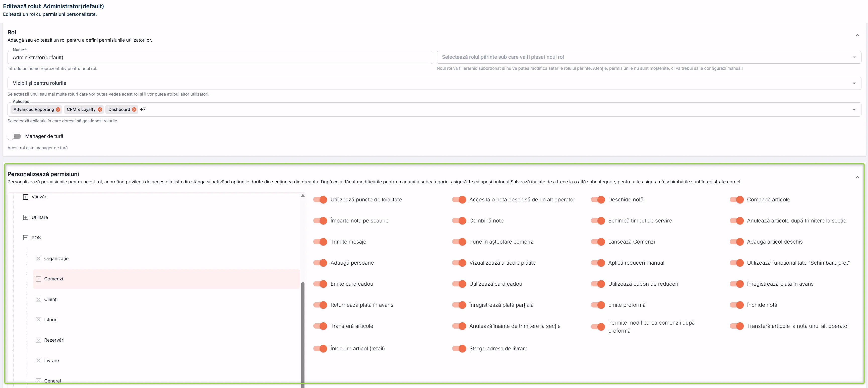Toggle the Aplică reduceri manual switch
Viewport: 868px width, 388px height.
tap(598, 263)
